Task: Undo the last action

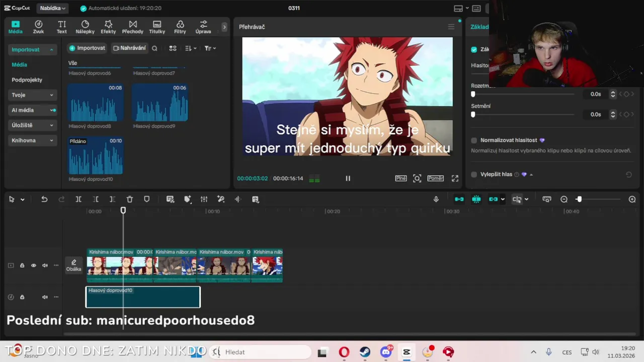Action: [x=44, y=200]
